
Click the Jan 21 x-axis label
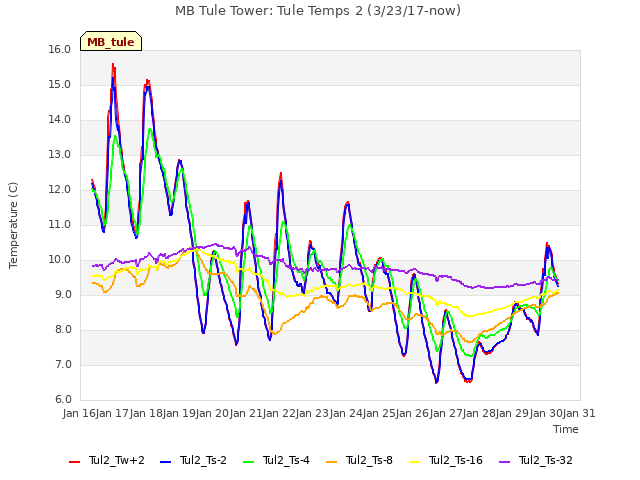coord(246,414)
